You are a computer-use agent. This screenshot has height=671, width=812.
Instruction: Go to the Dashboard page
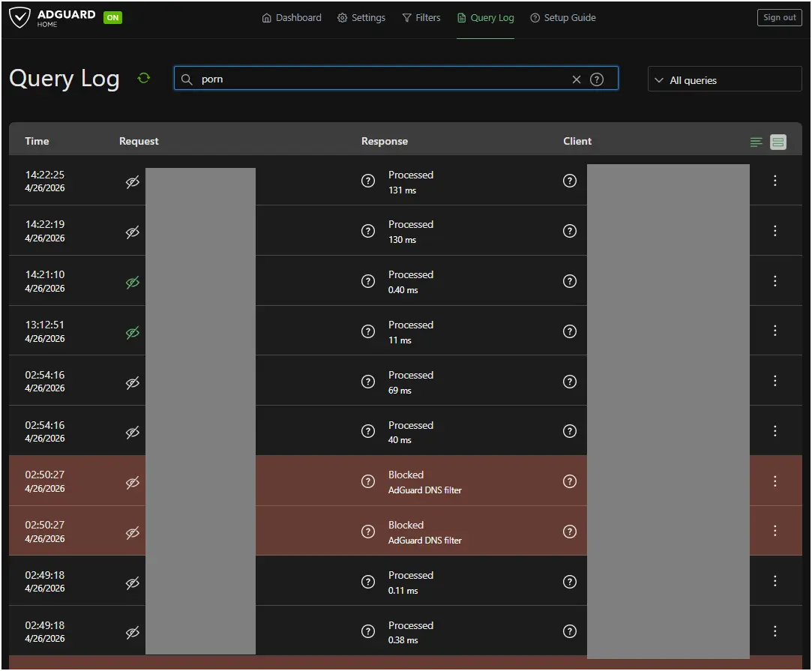click(x=292, y=17)
